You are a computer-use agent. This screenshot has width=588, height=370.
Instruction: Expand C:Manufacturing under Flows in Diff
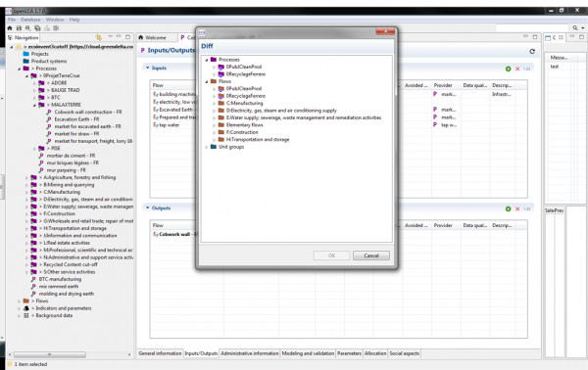point(214,104)
